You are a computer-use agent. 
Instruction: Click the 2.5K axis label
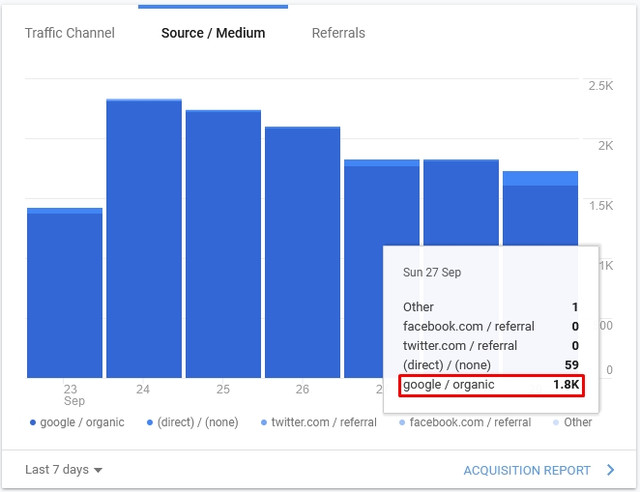coord(600,86)
